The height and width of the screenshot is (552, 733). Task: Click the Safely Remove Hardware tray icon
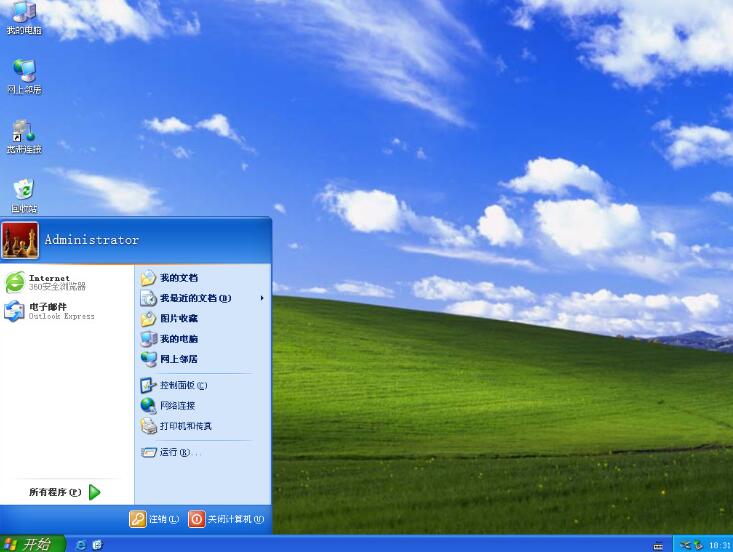point(698,545)
